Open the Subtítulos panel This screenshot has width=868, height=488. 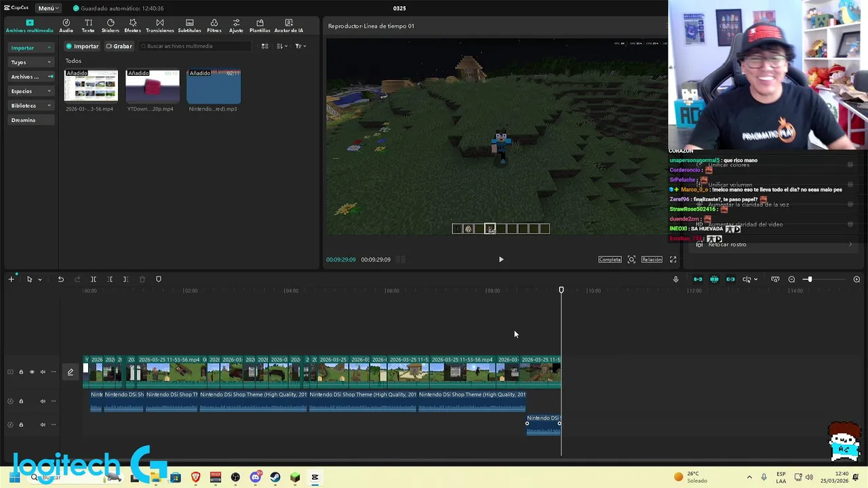[x=190, y=26]
